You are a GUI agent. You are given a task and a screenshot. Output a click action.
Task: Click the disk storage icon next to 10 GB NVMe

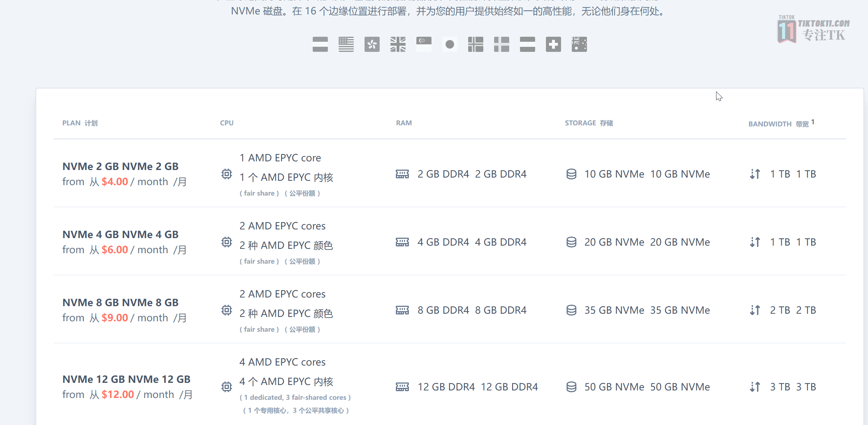(571, 174)
